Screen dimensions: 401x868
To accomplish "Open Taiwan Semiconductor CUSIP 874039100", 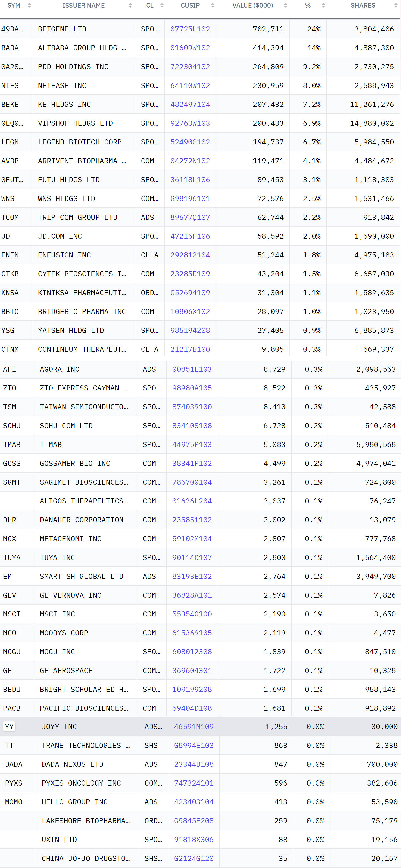I will pos(192,407).
